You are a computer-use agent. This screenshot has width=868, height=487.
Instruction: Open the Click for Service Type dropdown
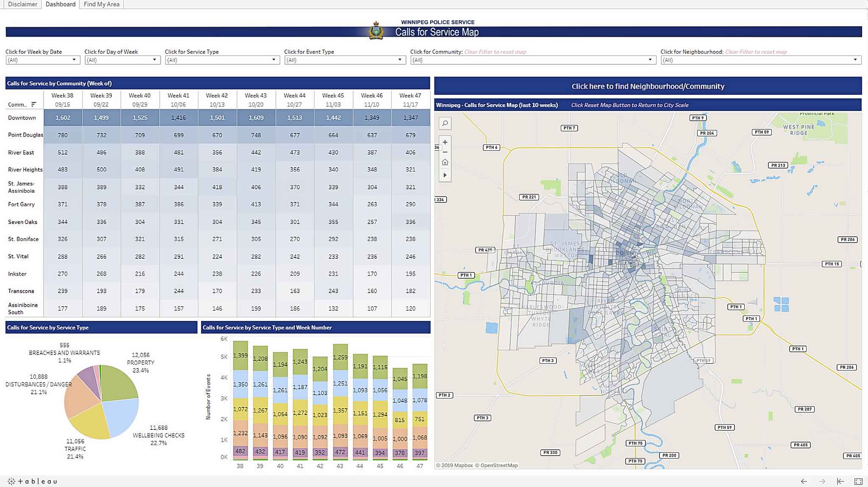click(x=273, y=60)
